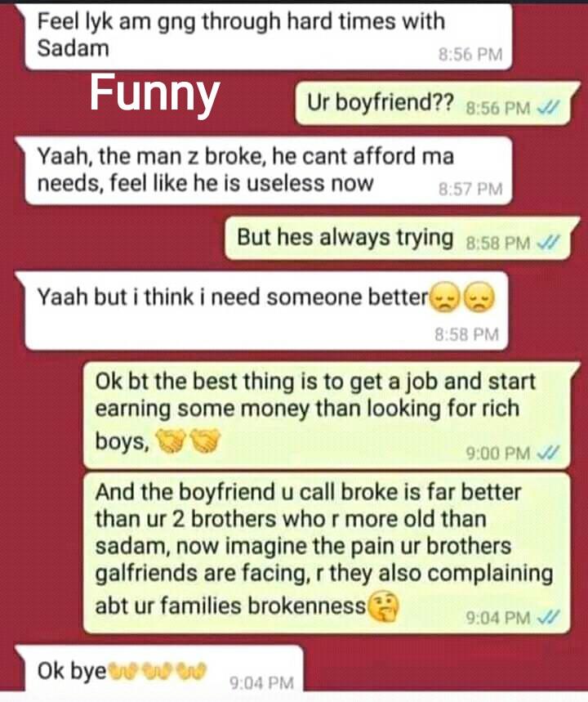Image resolution: width=588 pixels, height=702 pixels.
Task: Click the first hands emoji after 'Ok bye'
Action: point(122,670)
